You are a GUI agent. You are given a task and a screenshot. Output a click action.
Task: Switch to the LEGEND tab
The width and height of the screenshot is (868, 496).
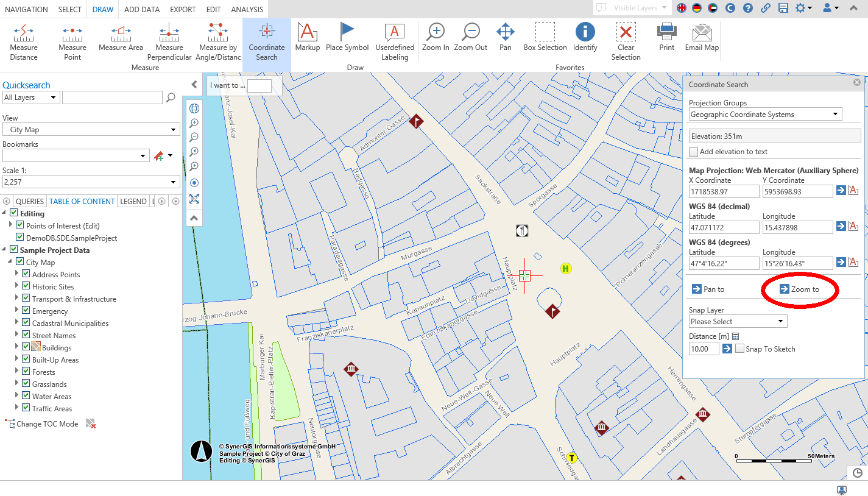pyautogui.click(x=133, y=201)
